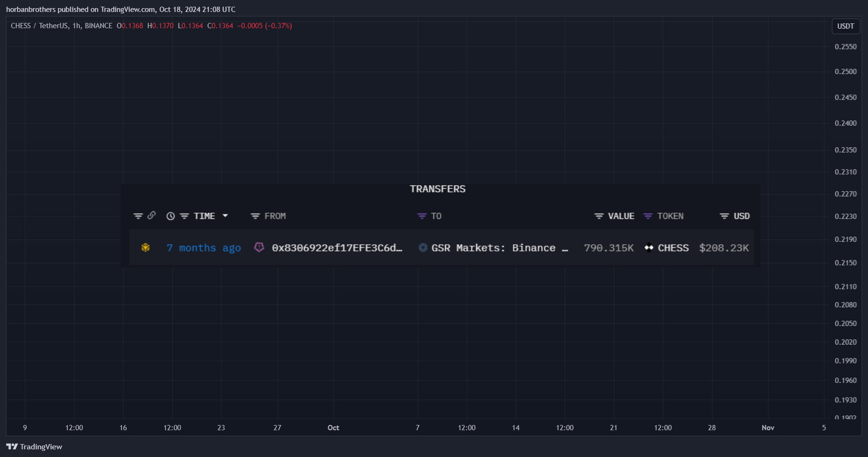868x457 pixels.
Task: Open sender address 0x8306922ef17EFE3C6d…
Action: point(337,248)
